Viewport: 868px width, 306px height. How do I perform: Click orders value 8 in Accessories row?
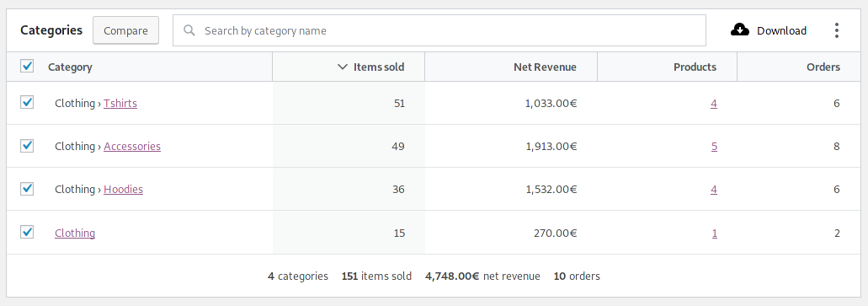click(837, 147)
